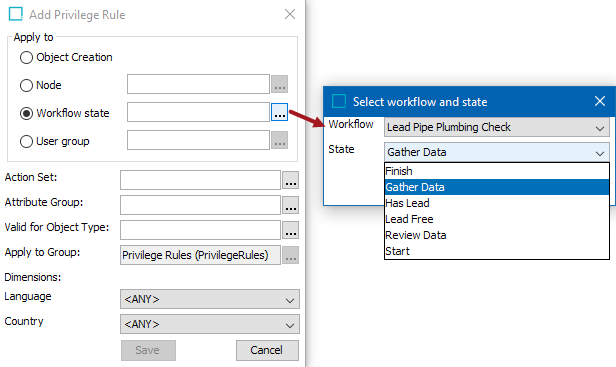Image resolution: width=616 pixels, height=367 pixels.
Task: Click the Attribute Group ellipsis browse button
Action: point(290,205)
